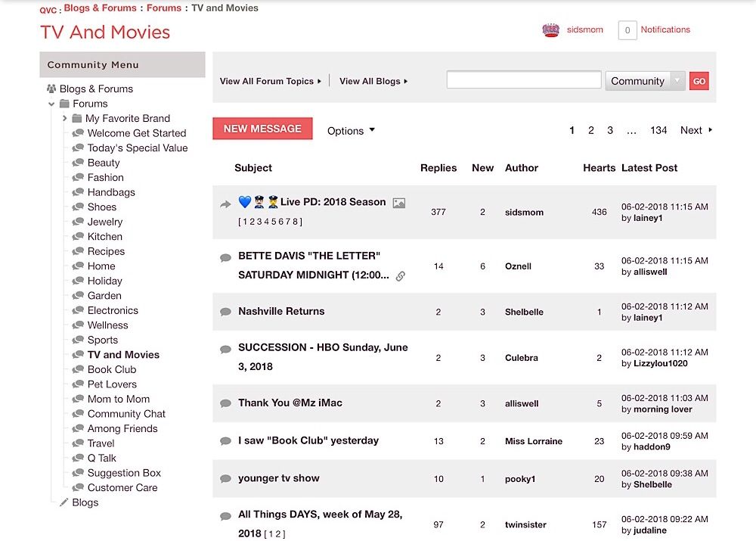The image size is (756, 541).
Task: Open the notifications counter box
Action: (x=627, y=30)
